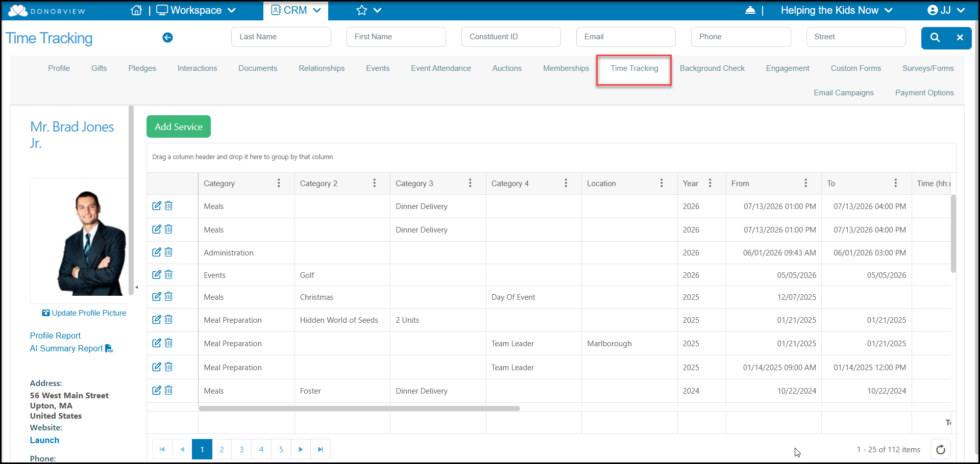This screenshot has width=980, height=464.
Task: Open the Email Campaigns tab
Action: 844,93
